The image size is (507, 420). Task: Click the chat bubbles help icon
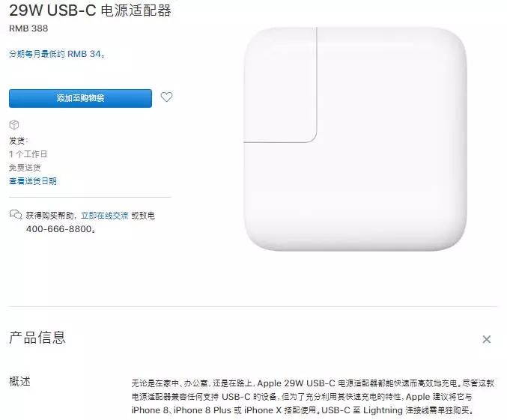tap(16, 214)
